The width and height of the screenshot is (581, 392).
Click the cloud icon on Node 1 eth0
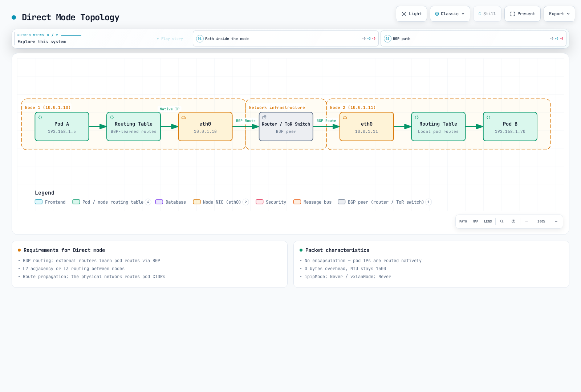coord(184,118)
